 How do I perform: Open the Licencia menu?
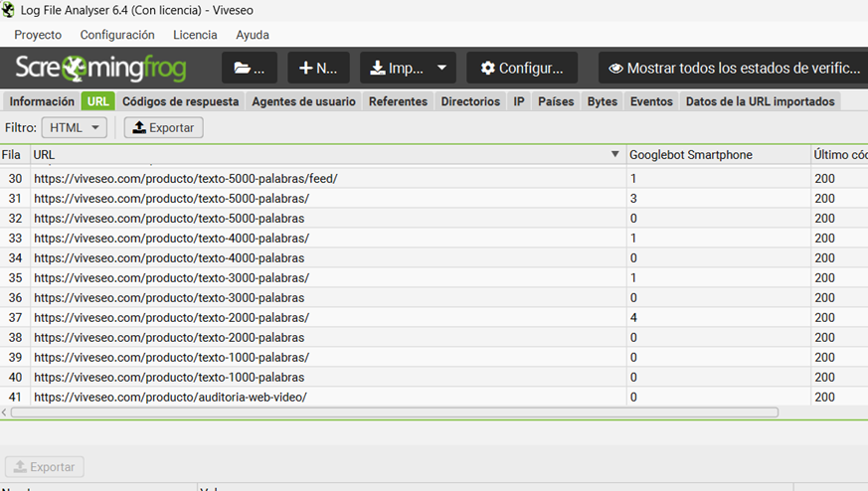(195, 35)
